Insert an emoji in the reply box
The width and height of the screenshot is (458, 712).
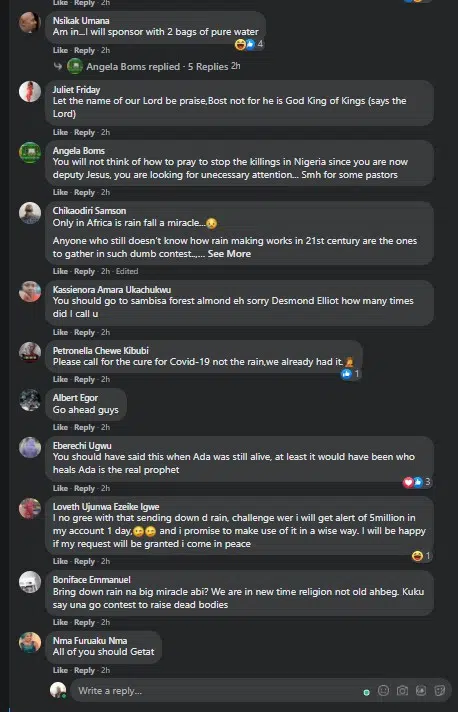(x=384, y=691)
